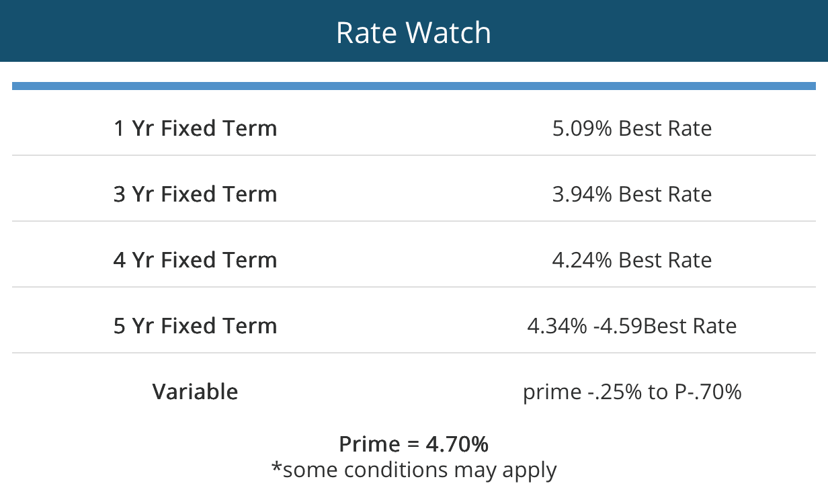Viewport: 828px width, 504px height.
Task: Click the 5.09% Best Rate value
Action: pos(632,128)
